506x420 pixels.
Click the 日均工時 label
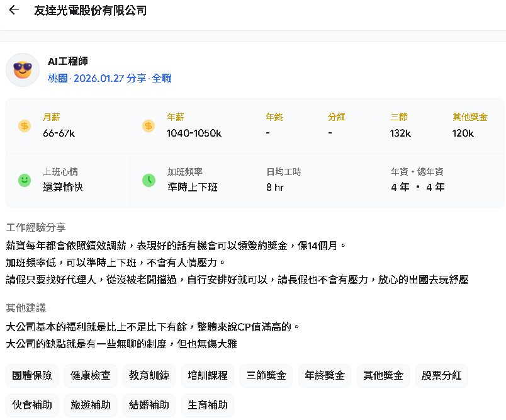pos(284,172)
